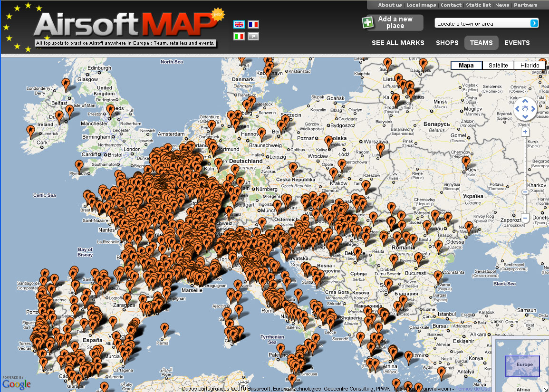Submit the location search with the blue arrow
Screen dimensions: 549x392
(534, 23)
